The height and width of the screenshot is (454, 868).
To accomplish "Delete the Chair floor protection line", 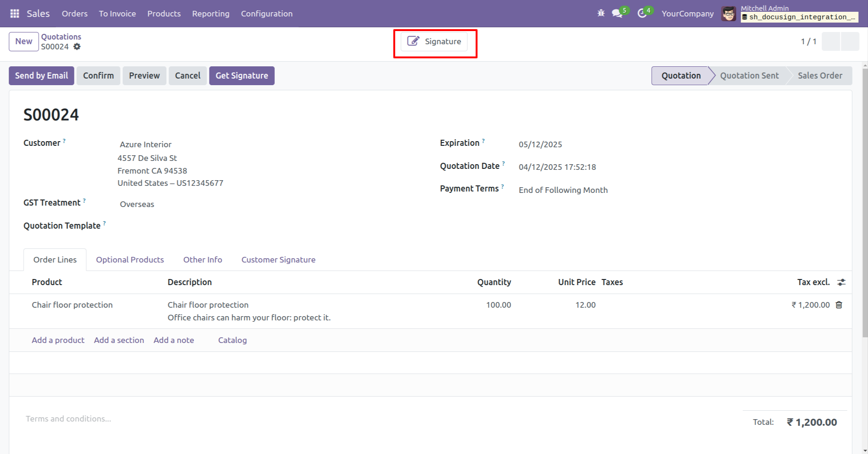I will pyautogui.click(x=839, y=305).
